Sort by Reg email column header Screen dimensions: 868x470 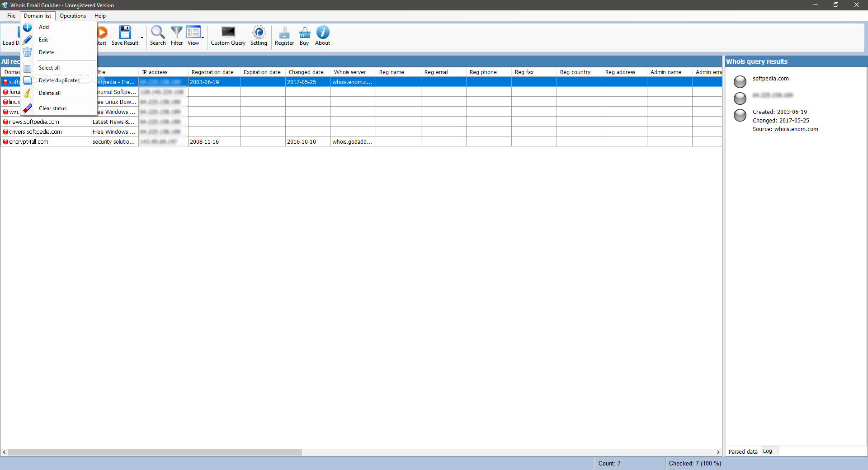coord(443,72)
